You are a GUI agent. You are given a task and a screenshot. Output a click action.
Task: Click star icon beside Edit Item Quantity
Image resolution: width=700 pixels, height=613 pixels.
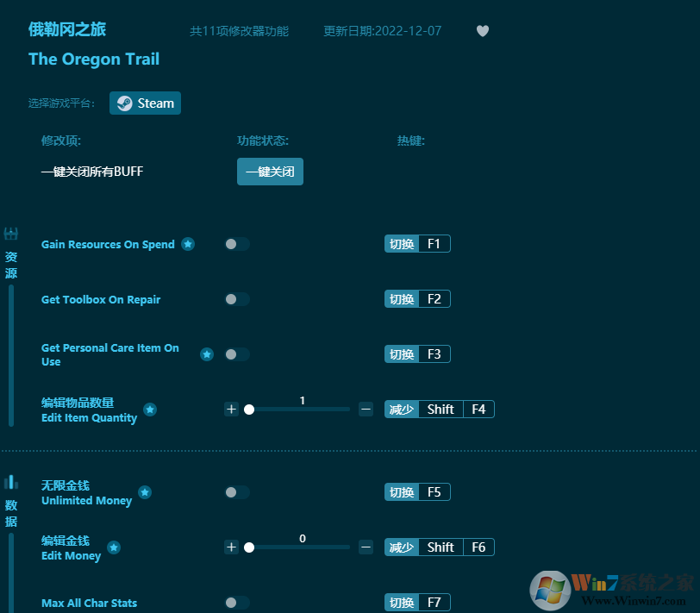tap(150, 410)
